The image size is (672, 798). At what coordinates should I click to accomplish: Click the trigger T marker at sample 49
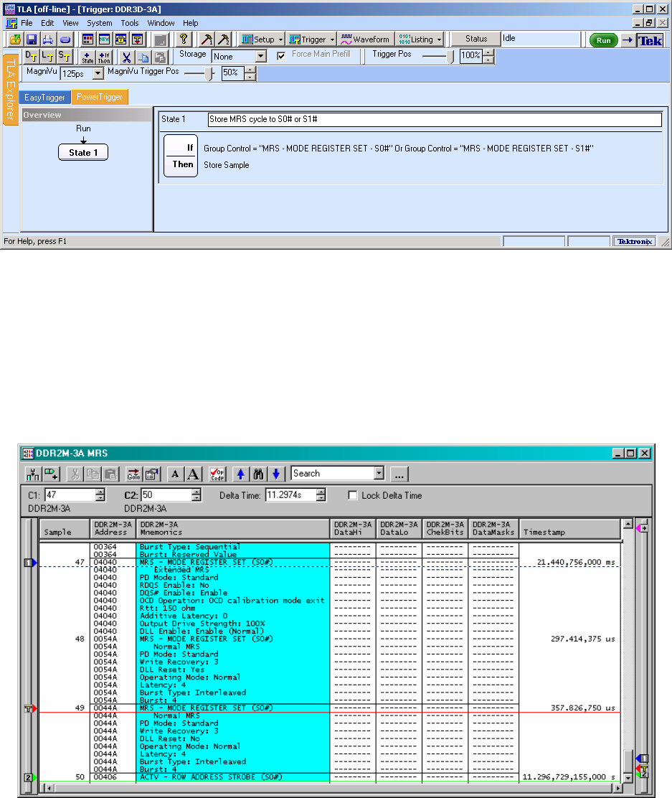coord(31,708)
